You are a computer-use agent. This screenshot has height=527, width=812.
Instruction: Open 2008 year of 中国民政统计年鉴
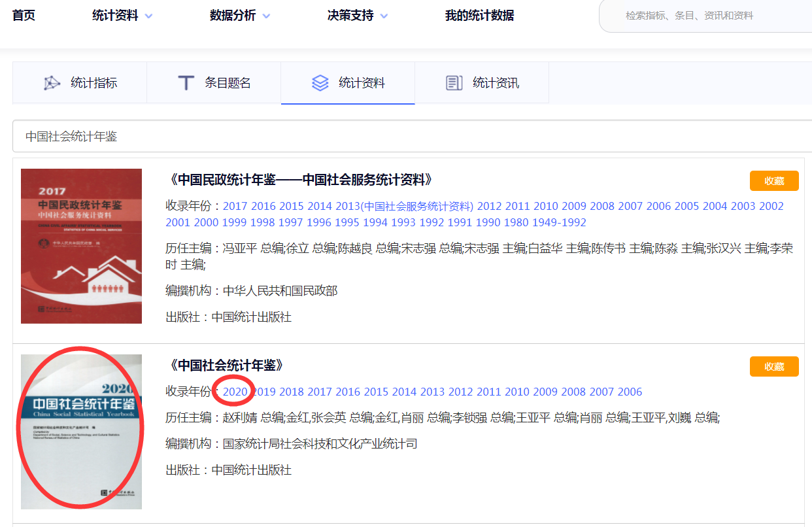pyautogui.click(x=602, y=206)
